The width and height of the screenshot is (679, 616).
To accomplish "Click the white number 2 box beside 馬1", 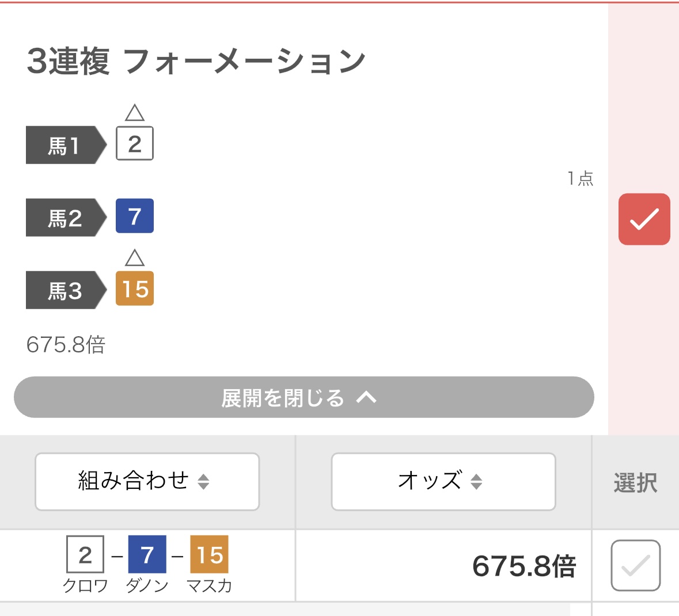I will (135, 143).
